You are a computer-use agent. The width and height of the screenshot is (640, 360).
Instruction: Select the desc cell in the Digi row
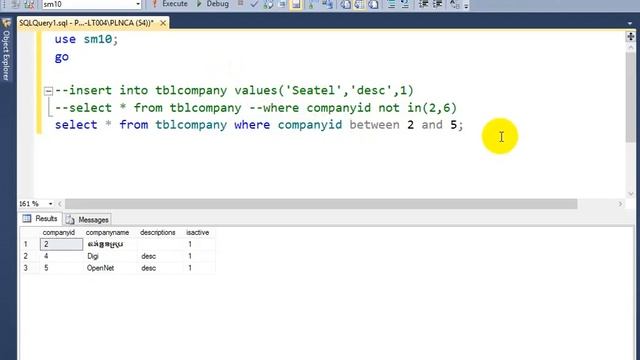pos(160,256)
